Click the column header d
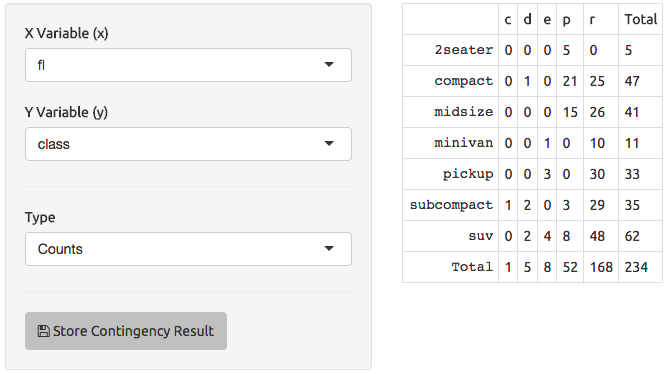This screenshot has width=670, height=374. point(527,19)
